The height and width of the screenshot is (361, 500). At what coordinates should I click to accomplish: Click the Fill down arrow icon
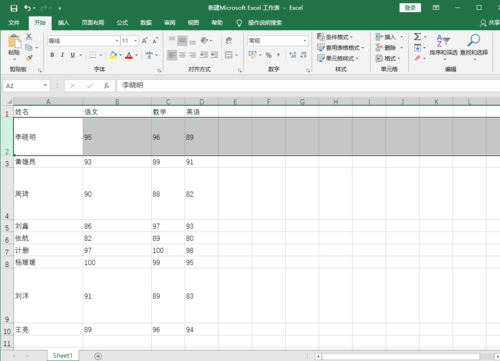click(x=417, y=48)
